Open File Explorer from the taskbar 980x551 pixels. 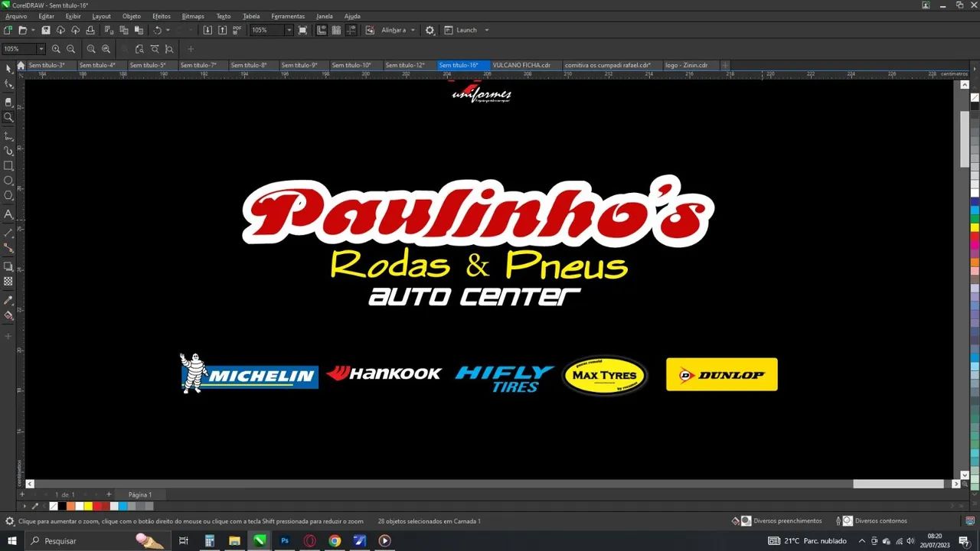pos(234,541)
